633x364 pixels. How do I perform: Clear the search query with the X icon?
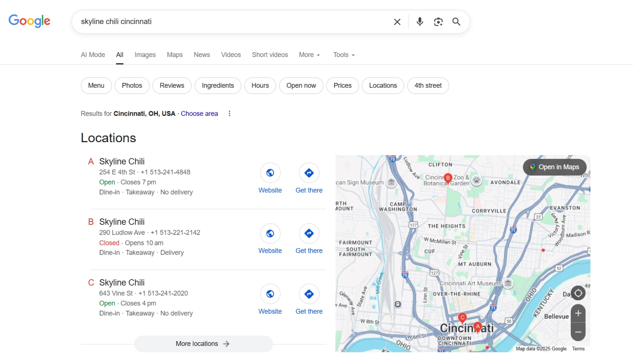(x=397, y=21)
